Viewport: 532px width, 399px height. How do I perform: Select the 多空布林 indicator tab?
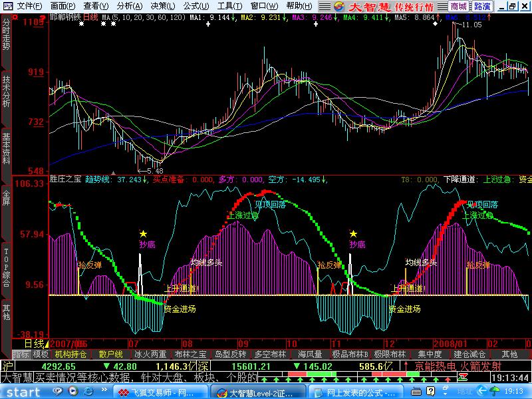[271, 354]
